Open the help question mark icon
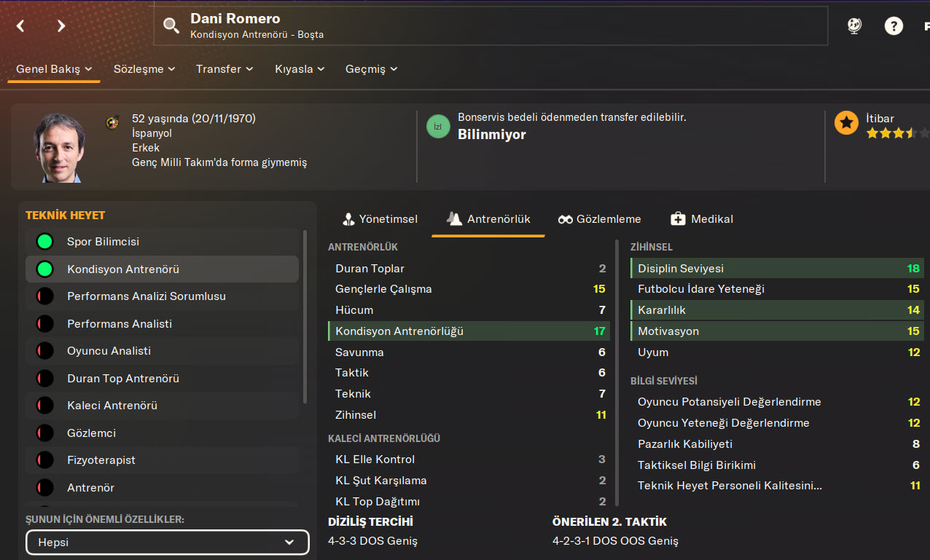Viewport: 930px width, 560px height. click(x=894, y=26)
